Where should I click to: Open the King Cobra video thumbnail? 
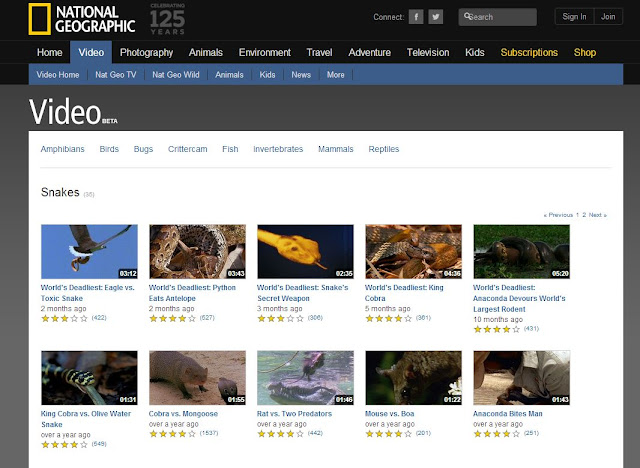(x=413, y=252)
